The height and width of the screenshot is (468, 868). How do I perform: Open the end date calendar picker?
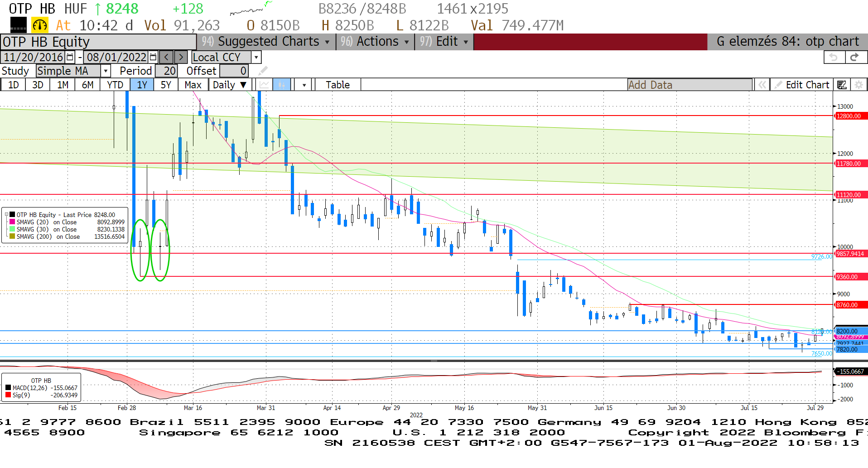tap(153, 57)
